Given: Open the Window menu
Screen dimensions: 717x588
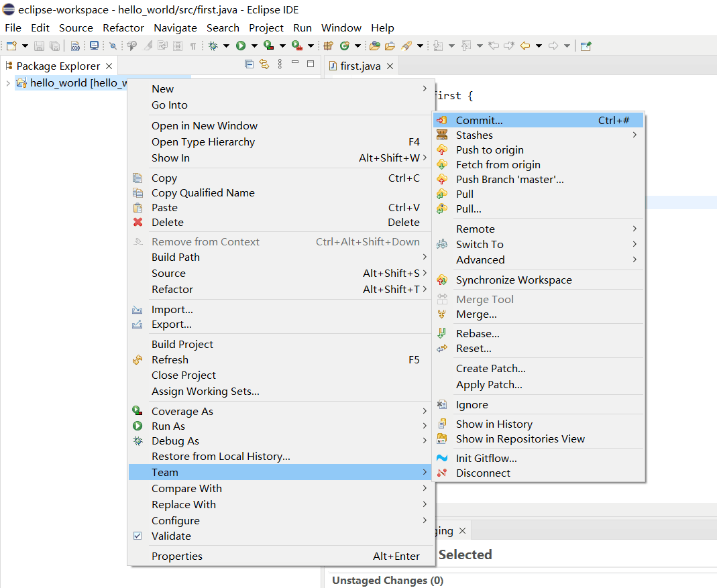Looking at the screenshot, I should tap(341, 28).
